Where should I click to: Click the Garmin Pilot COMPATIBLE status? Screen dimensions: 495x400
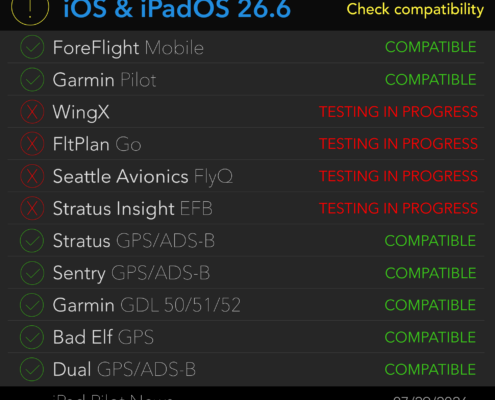pos(430,80)
